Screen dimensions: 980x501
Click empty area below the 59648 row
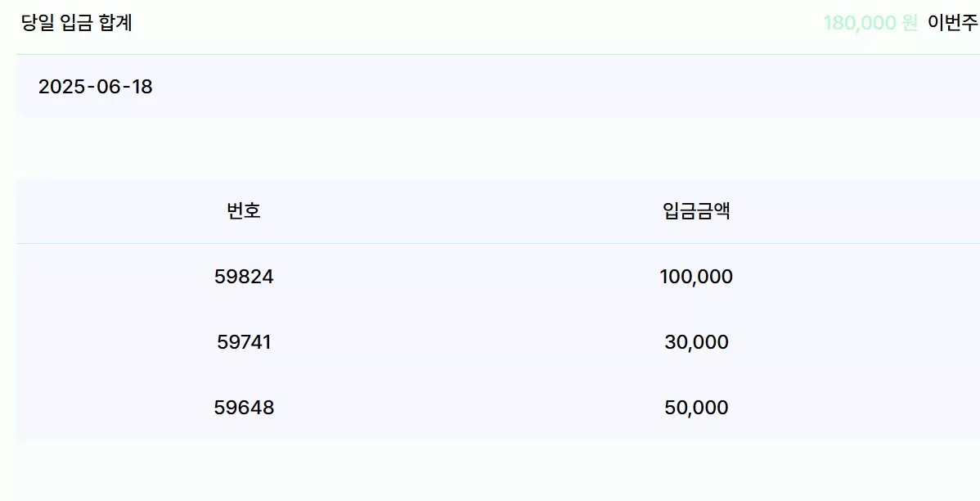[x=497, y=471]
